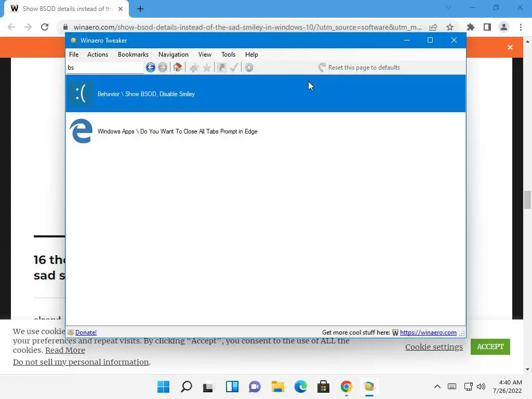
Task: Open the View menu
Action: click(205, 54)
